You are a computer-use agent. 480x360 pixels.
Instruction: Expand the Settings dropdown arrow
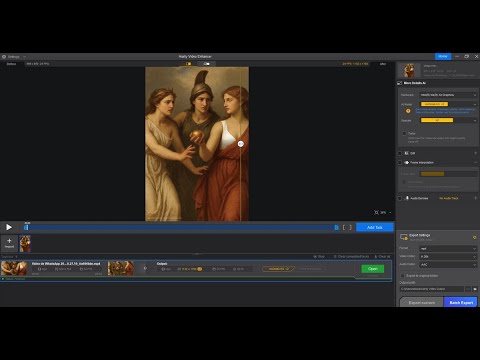pyautogui.click(x=24, y=57)
